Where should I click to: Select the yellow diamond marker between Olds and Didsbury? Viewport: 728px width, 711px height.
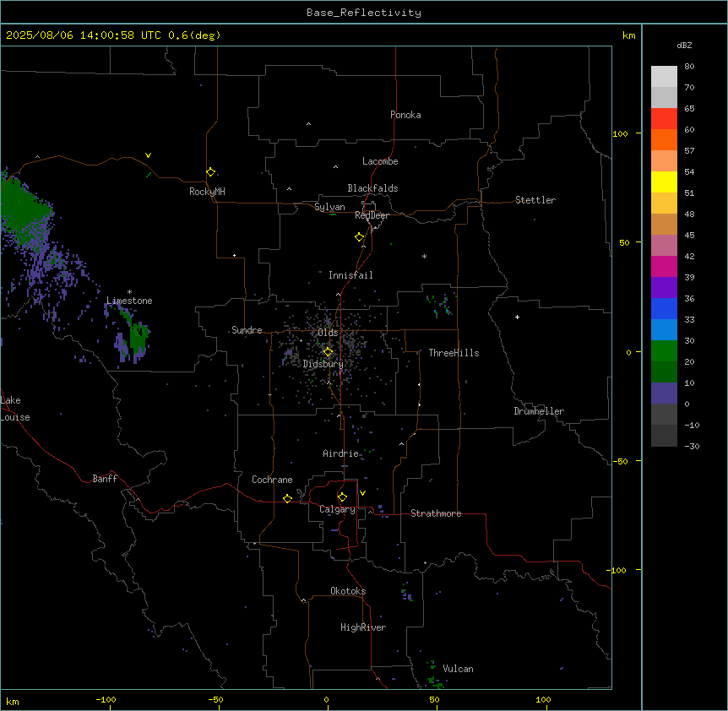(328, 352)
